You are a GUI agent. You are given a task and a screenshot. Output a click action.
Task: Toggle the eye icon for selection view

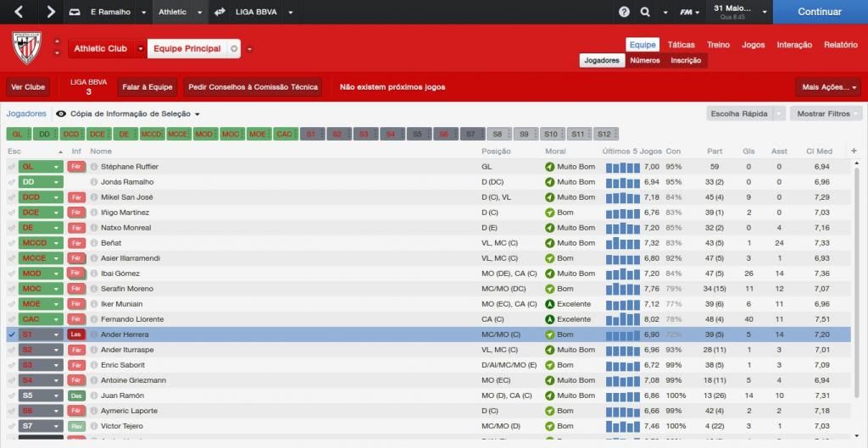click(x=61, y=113)
